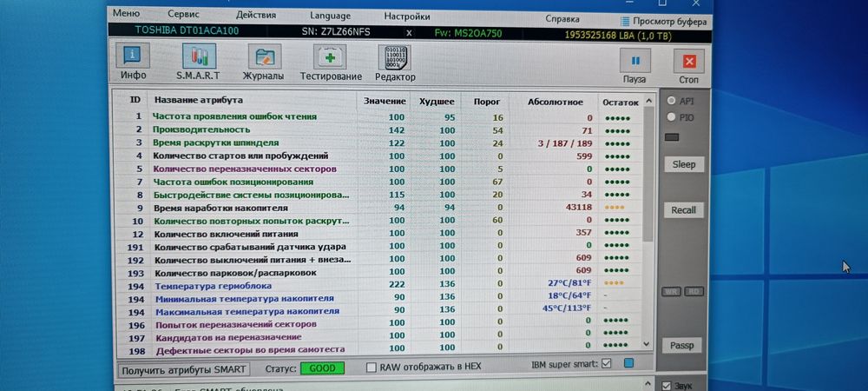Click the blue square next to IBM super smart
Viewport: 868px width, 391px height.
coord(628,364)
